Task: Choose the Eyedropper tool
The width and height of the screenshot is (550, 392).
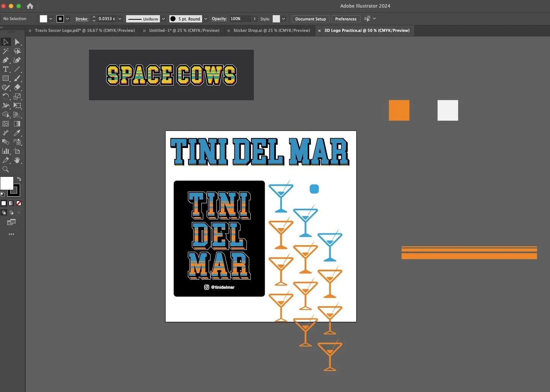Action: (x=17, y=133)
